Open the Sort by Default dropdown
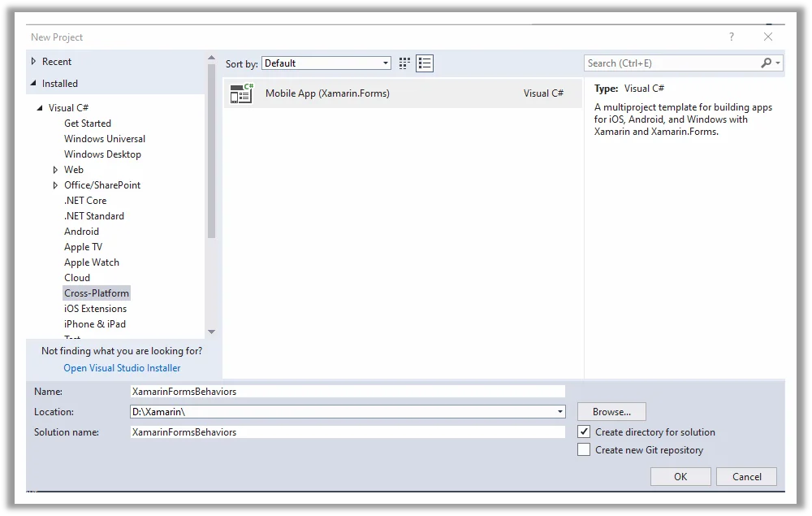The image size is (812, 516). tap(326, 63)
